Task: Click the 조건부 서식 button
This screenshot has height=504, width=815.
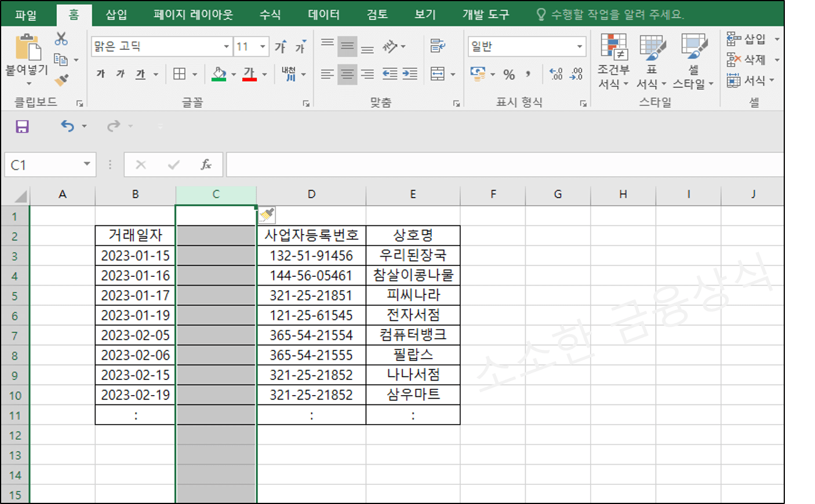Action: click(613, 64)
